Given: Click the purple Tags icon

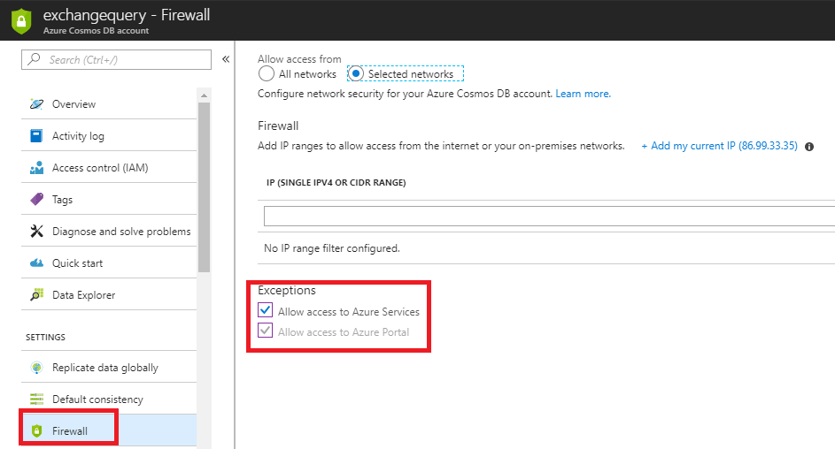Looking at the screenshot, I should tap(36, 199).
